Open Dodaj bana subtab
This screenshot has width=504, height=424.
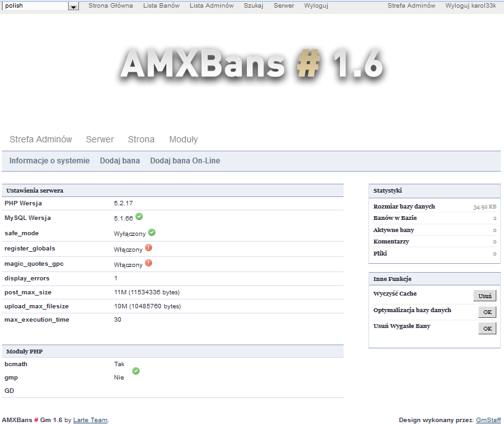120,161
